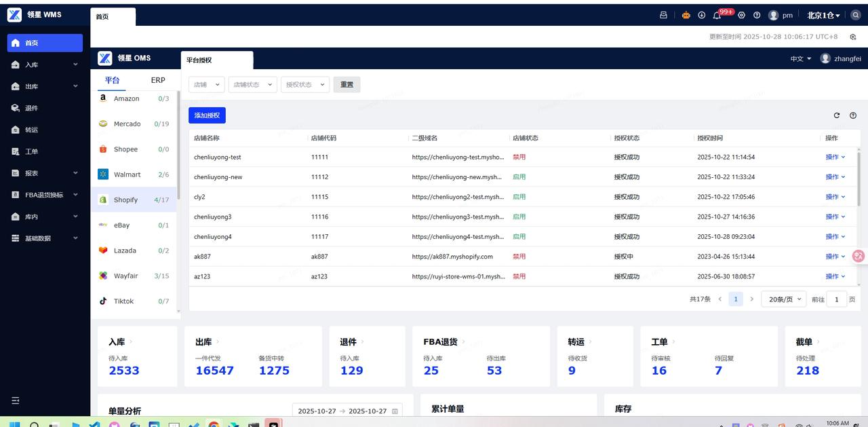Click 截单 待处理 count 218
The image size is (868, 427).
(x=808, y=371)
